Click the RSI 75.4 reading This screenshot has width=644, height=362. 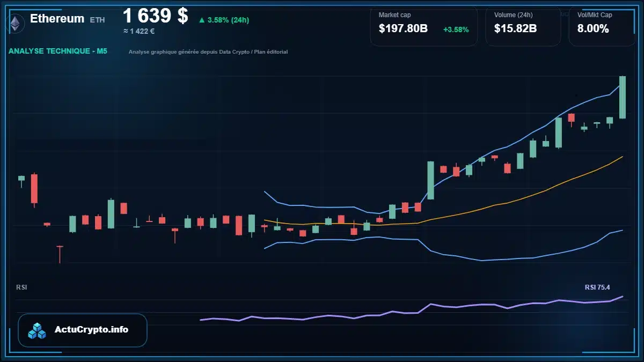(597, 287)
